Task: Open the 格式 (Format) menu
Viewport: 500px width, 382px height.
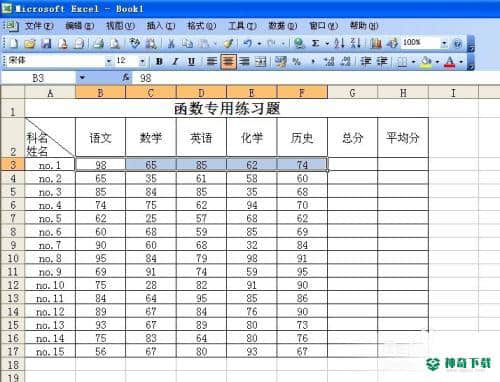Action: click(202, 26)
